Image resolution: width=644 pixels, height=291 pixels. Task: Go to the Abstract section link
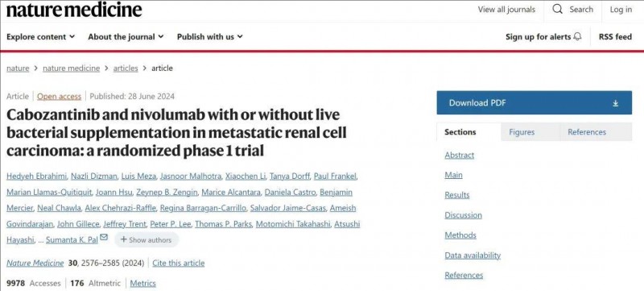pos(459,156)
